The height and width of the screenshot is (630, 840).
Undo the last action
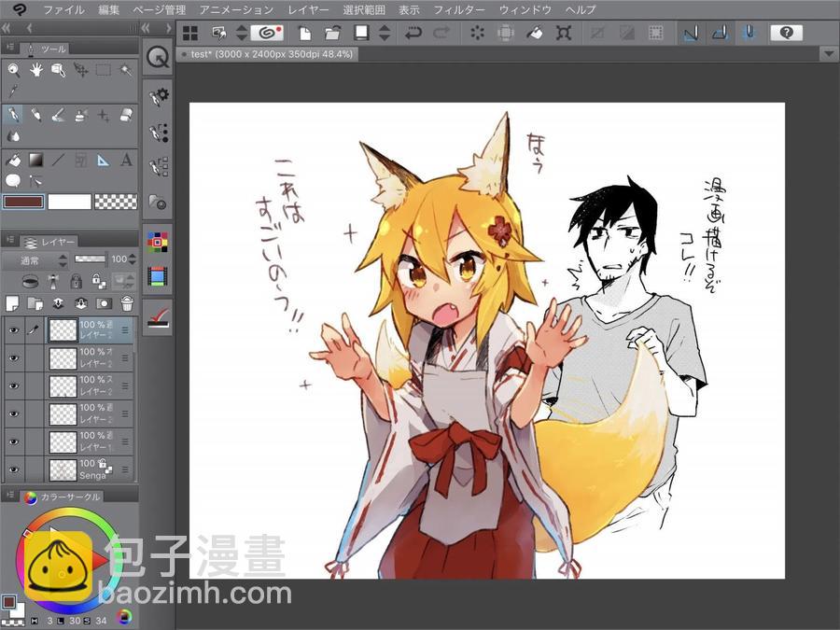click(413, 34)
